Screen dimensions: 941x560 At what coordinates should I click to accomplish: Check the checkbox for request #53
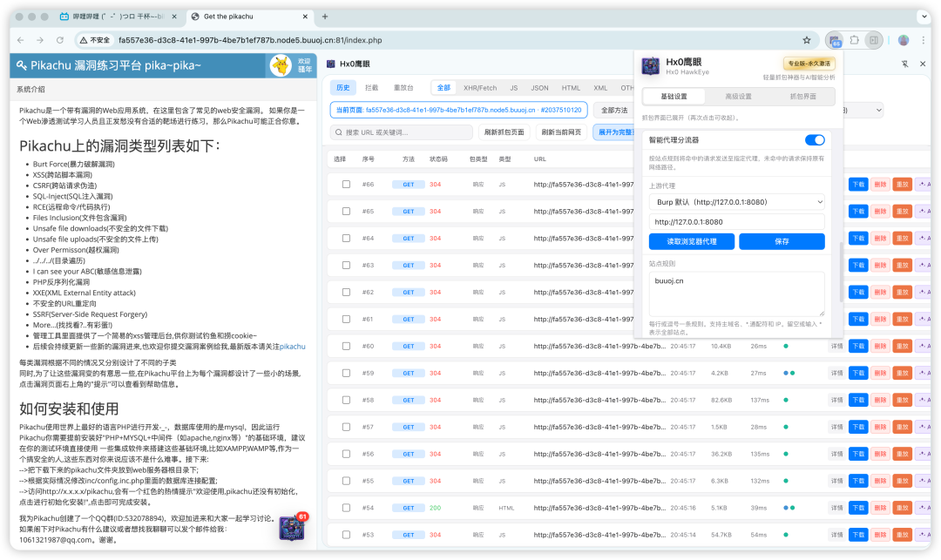tap(346, 535)
